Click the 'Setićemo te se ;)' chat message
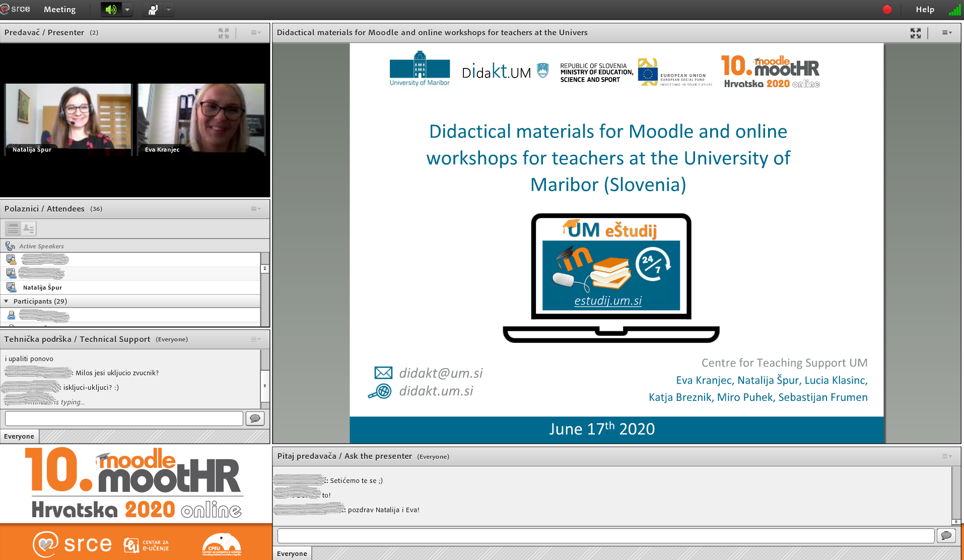 coord(357,480)
